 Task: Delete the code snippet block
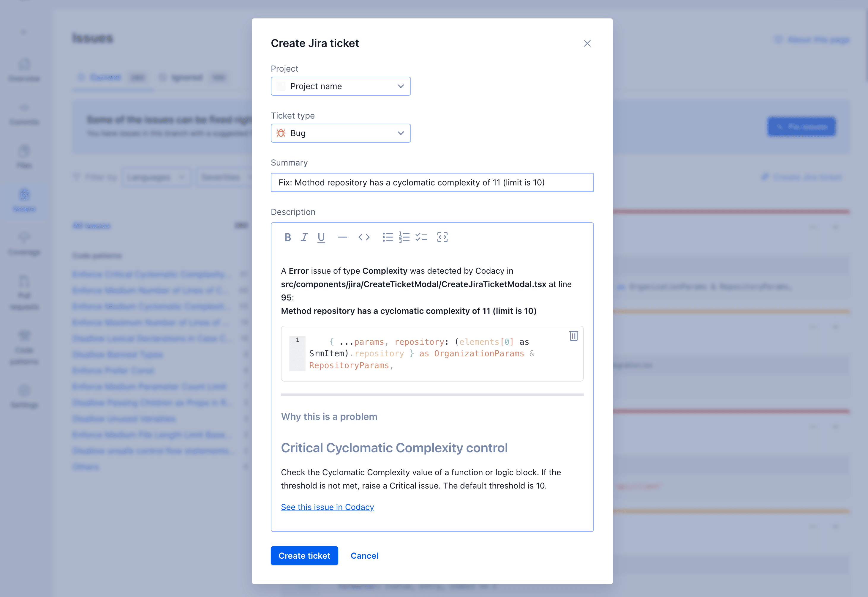click(x=573, y=336)
